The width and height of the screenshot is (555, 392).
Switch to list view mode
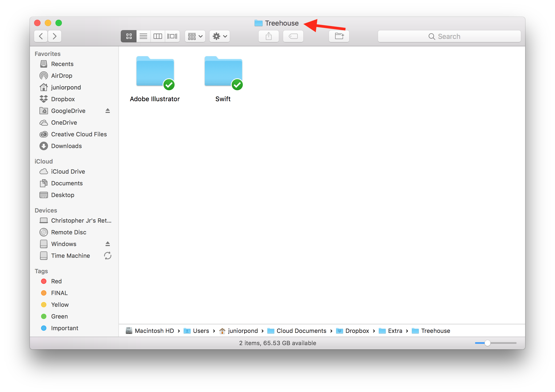click(144, 36)
